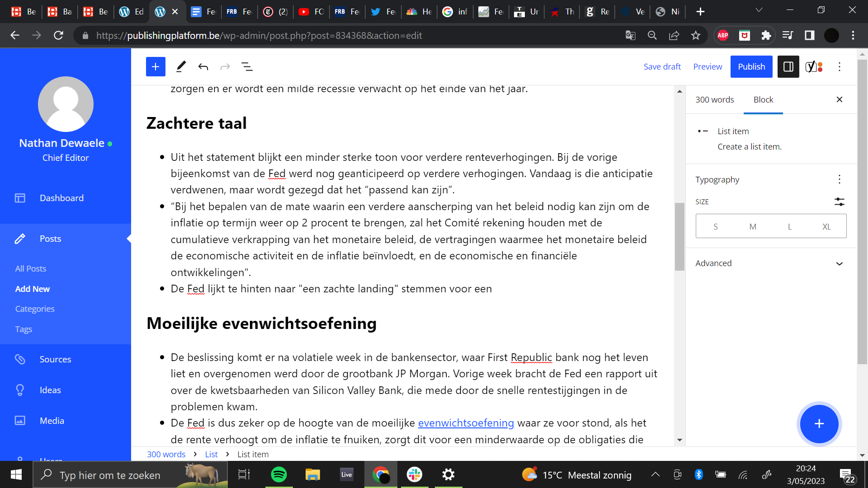
Task: Select font size XL option
Action: coord(826,226)
